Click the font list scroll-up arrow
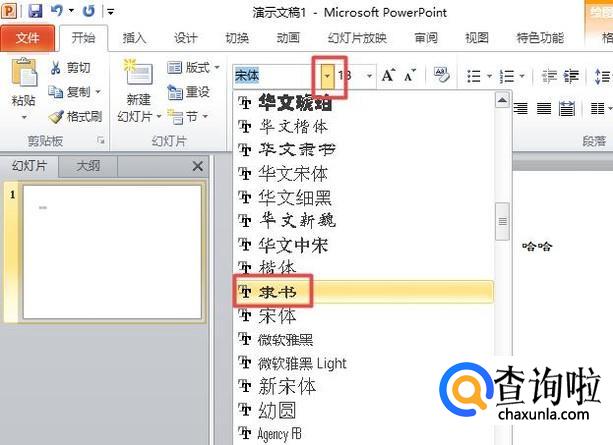Image resolution: width=613 pixels, height=445 pixels. tap(502, 100)
